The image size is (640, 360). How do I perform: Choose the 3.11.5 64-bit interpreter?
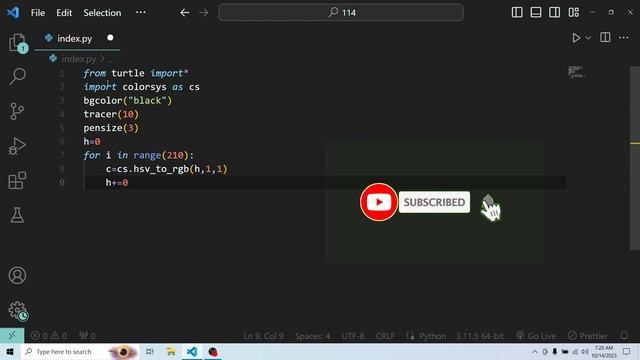click(480, 336)
